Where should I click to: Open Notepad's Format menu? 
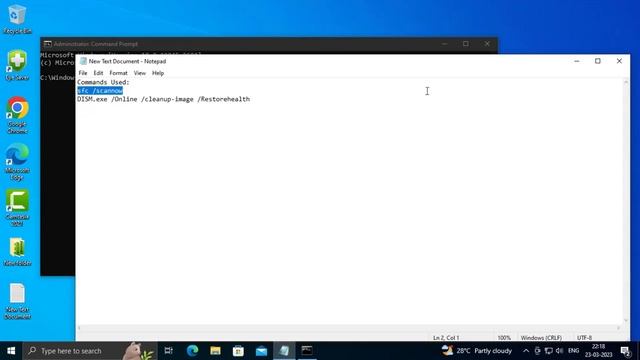click(118, 73)
